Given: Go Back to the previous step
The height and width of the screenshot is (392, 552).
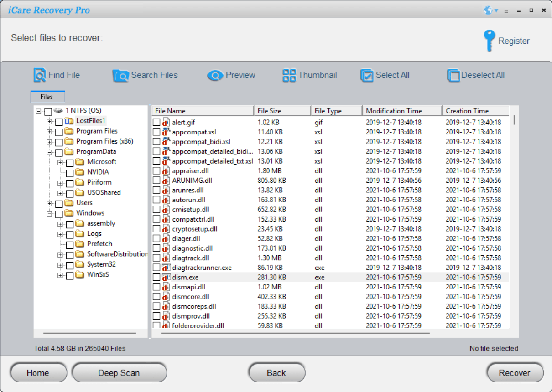Looking at the screenshot, I should click(276, 373).
